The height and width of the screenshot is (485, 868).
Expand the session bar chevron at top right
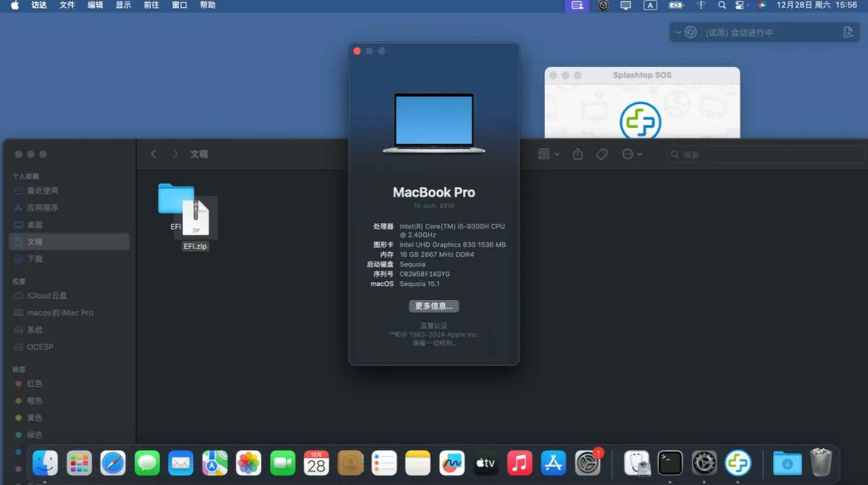point(679,32)
